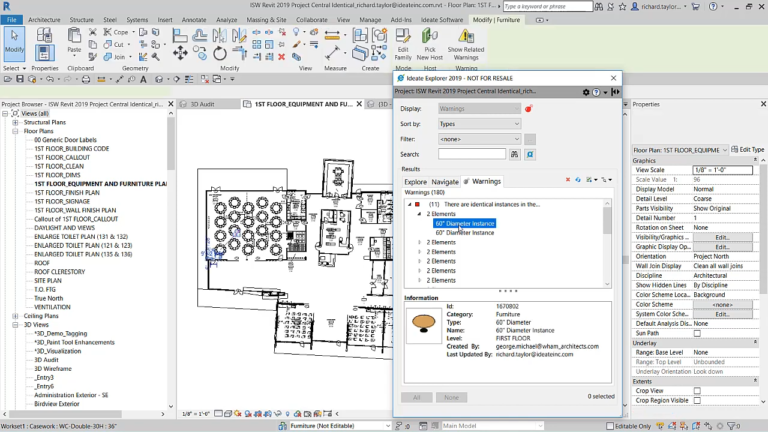Screen dimensions: 768x432
Task: Open the Annotate ribbon tab
Action: click(x=194, y=20)
